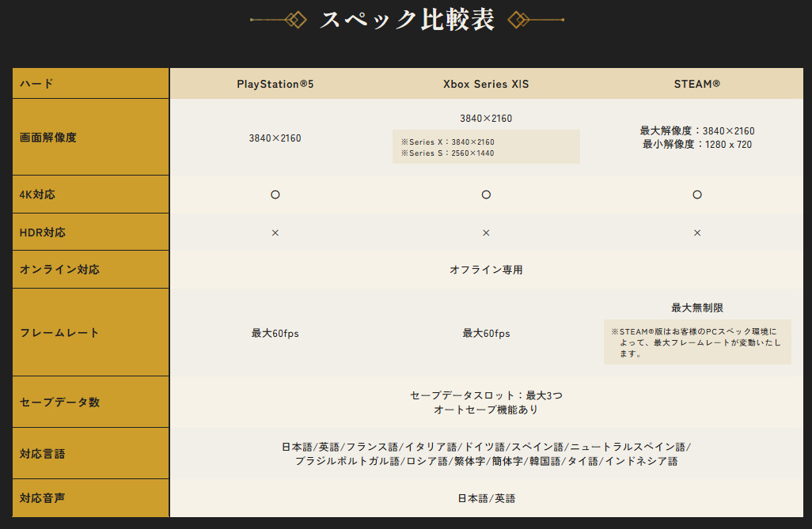Click the 最大無制限 text in the STEAM column
The height and width of the screenshot is (529, 812).
click(697, 308)
